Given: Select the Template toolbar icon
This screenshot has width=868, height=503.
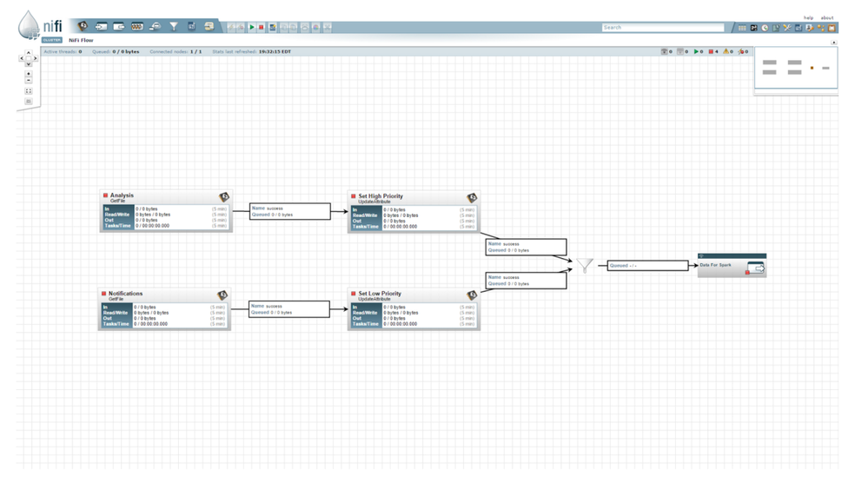Looking at the screenshot, I should click(x=191, y=26).
